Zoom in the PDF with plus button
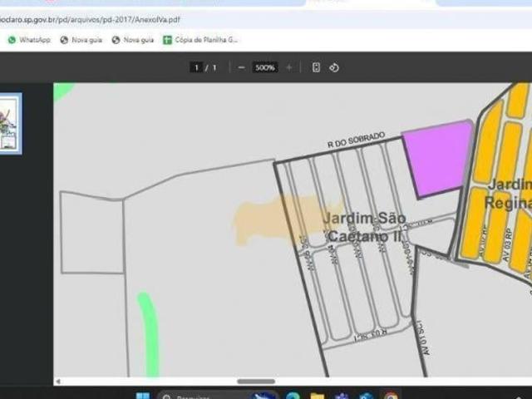This screenshot has height=399, width=532. pos(288,67)
